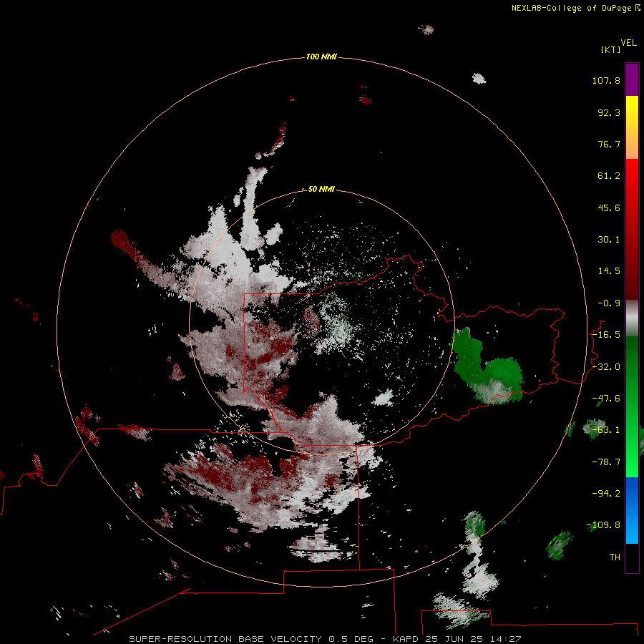Click the 61.2 velocity scale value
Screen dimensions: 644x644
(609, 176)
